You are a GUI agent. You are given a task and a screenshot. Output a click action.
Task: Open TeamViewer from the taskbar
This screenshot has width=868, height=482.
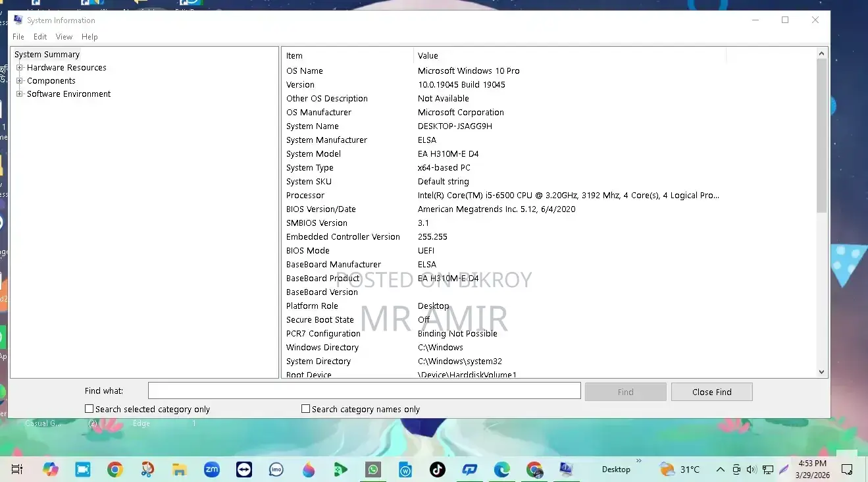pos(244,469)
